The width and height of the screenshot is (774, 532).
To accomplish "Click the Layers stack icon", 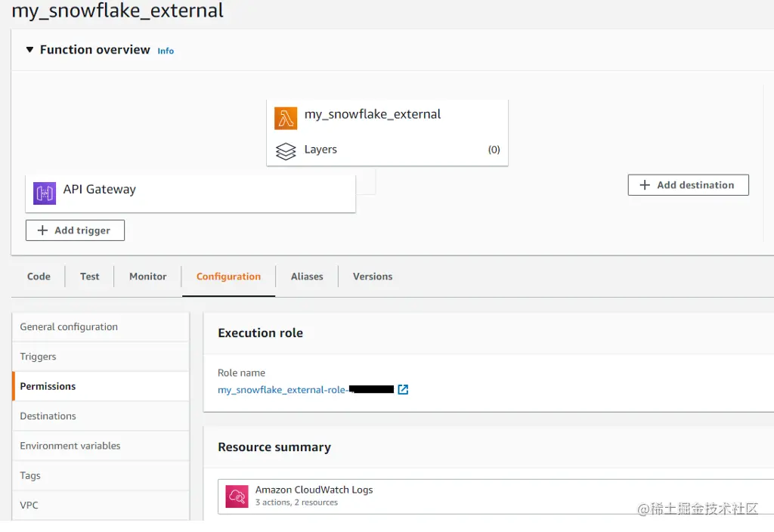I will [x=286, y=151].
